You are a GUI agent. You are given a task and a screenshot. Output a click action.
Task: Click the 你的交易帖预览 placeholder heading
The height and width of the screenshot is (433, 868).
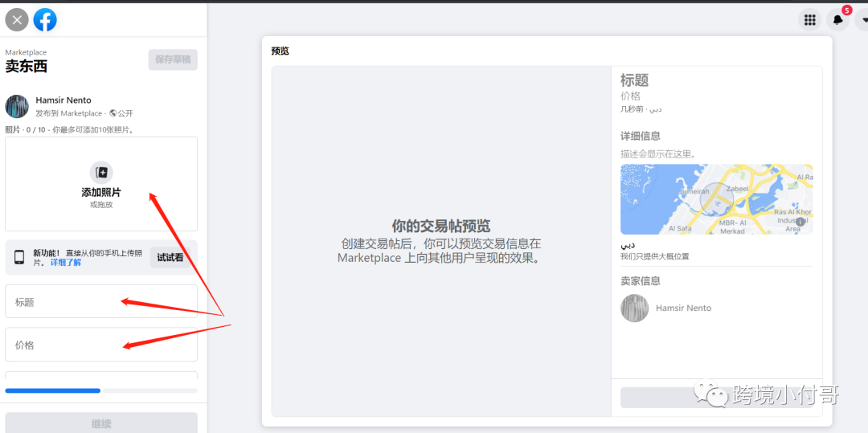pyautogui.click(x=440, y=226)
